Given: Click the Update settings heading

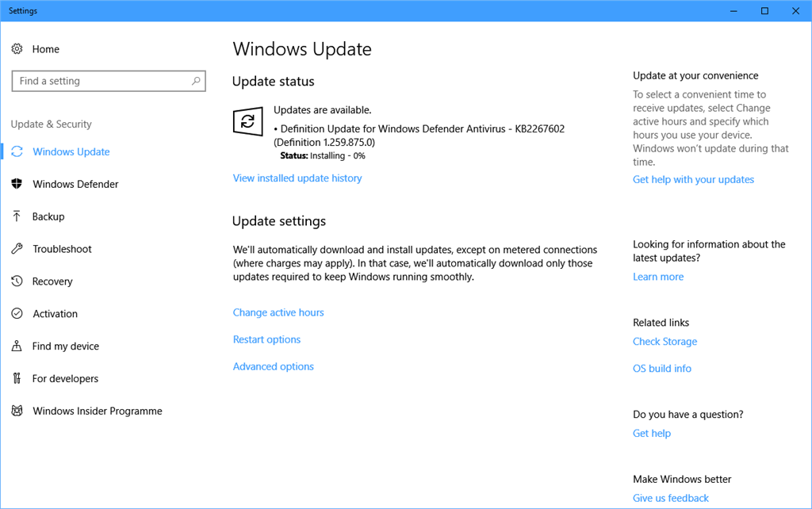Looking at the screenshot, I should coord(278,221).
